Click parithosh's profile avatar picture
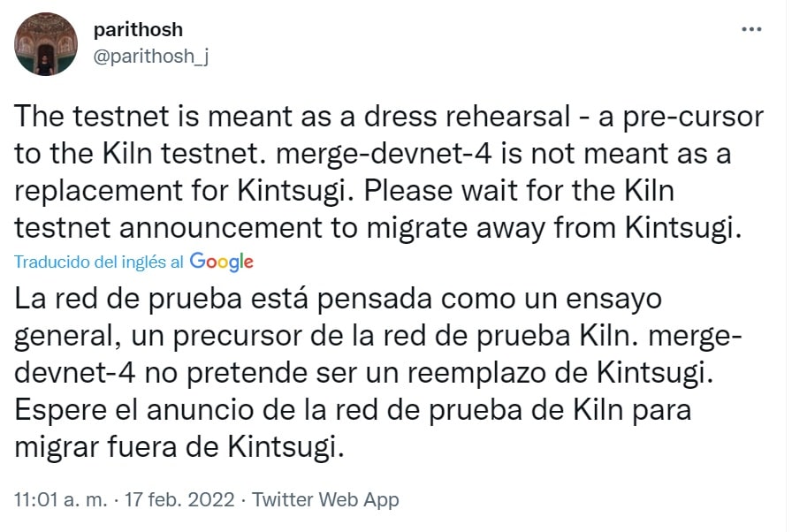The width and height of the screenshot is (792, 532). [x=46, y=45]
